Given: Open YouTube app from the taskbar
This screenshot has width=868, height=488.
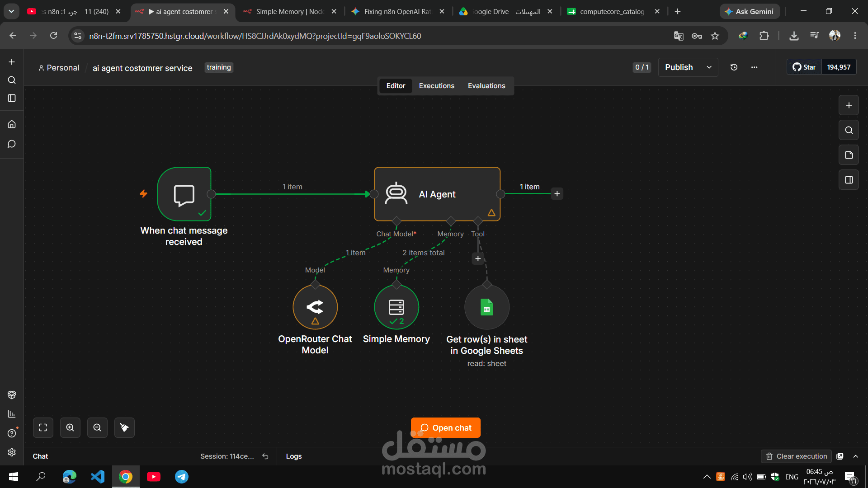Looking at the screenshot, I should [154, 477].
